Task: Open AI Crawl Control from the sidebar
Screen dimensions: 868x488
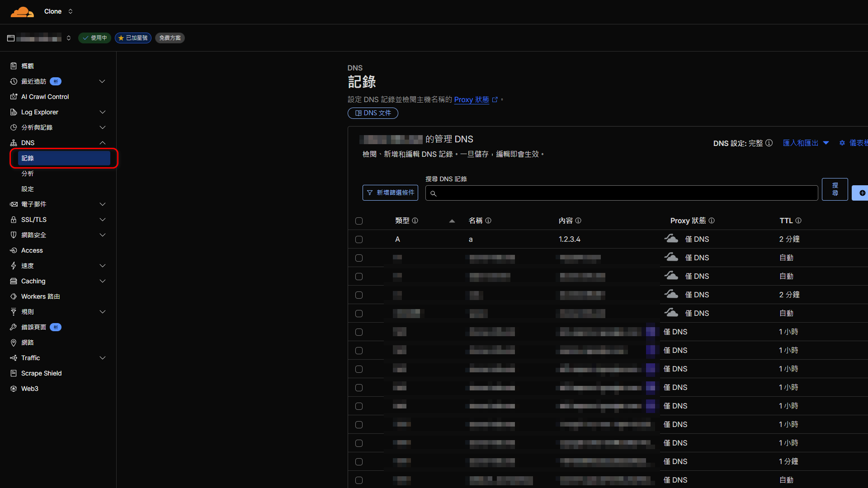Action: 45,96
